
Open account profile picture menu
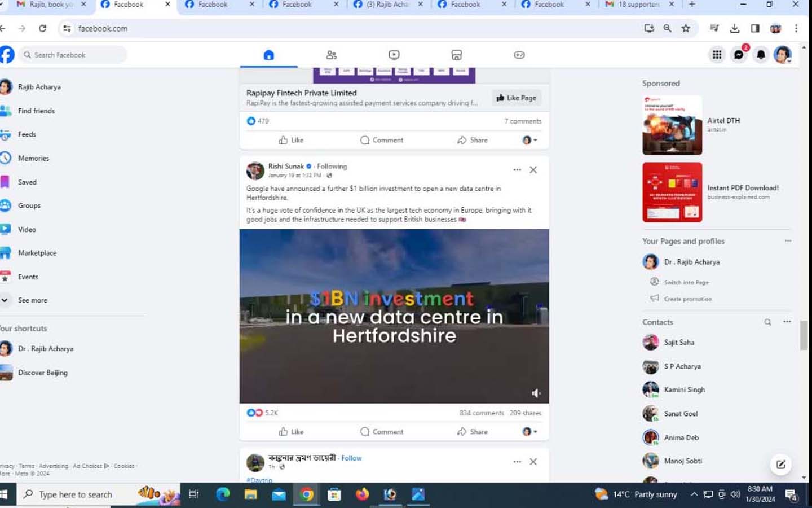click(x=782, y=55)
